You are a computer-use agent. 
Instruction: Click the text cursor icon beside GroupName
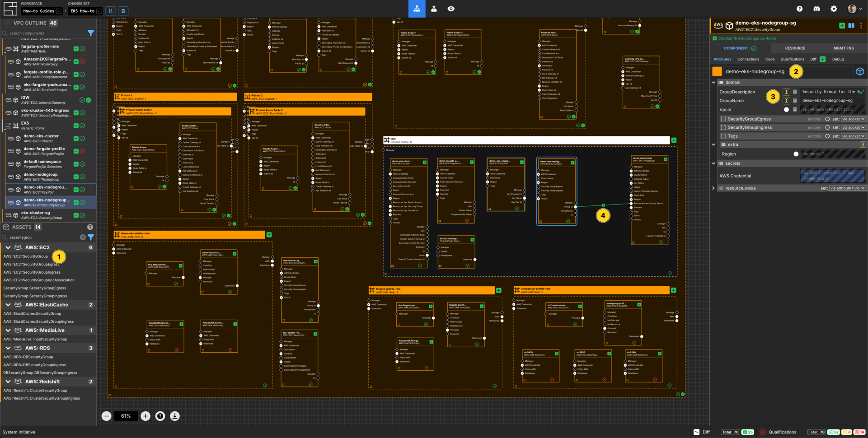coord(786,101)
